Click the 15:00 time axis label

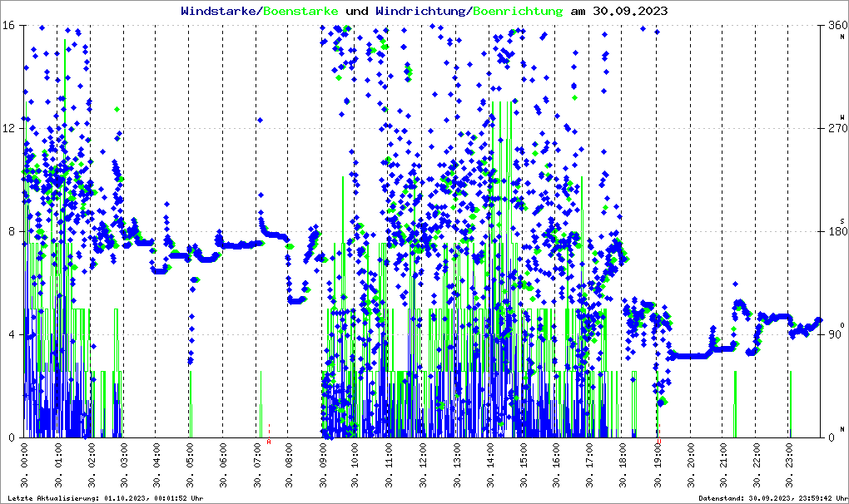523,465
